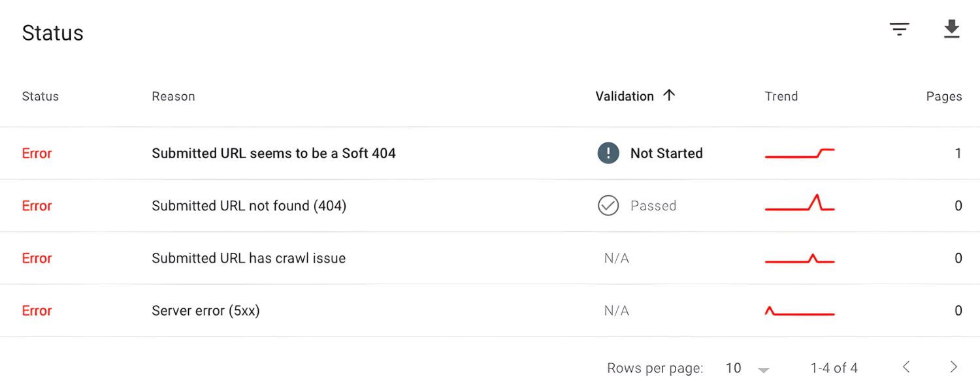Click the Soft 404 row trend sparkline
The height and width of the screenshot is (392, 980).
pos(799,153)
